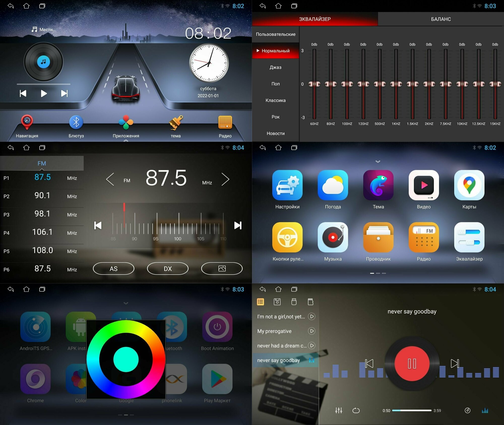Expand the second app drawer chevron

126,302
